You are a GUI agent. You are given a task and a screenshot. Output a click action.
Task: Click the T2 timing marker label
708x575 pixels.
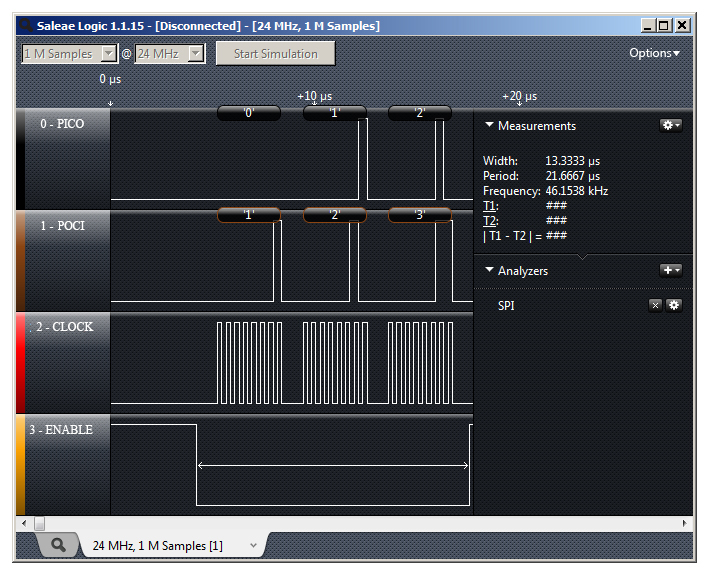(x=490, y=221)
